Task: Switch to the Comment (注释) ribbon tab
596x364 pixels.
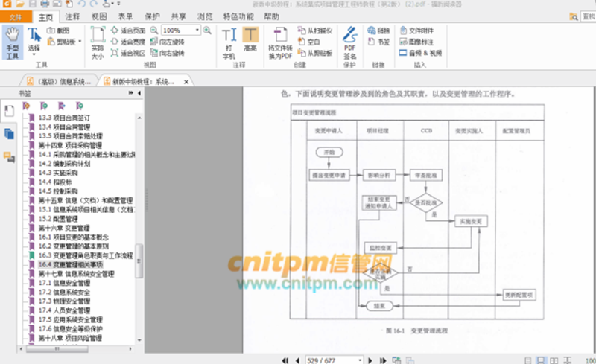Action: click(72, 16)
